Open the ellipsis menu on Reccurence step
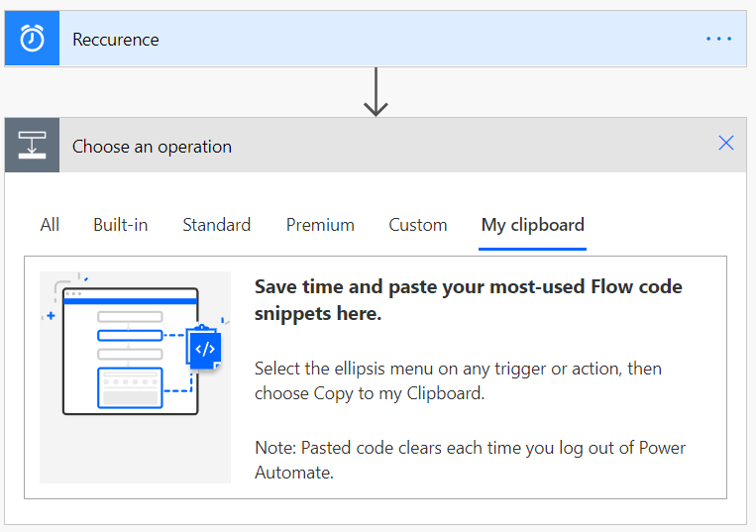 pyautogui.click(x=718, y=40)
